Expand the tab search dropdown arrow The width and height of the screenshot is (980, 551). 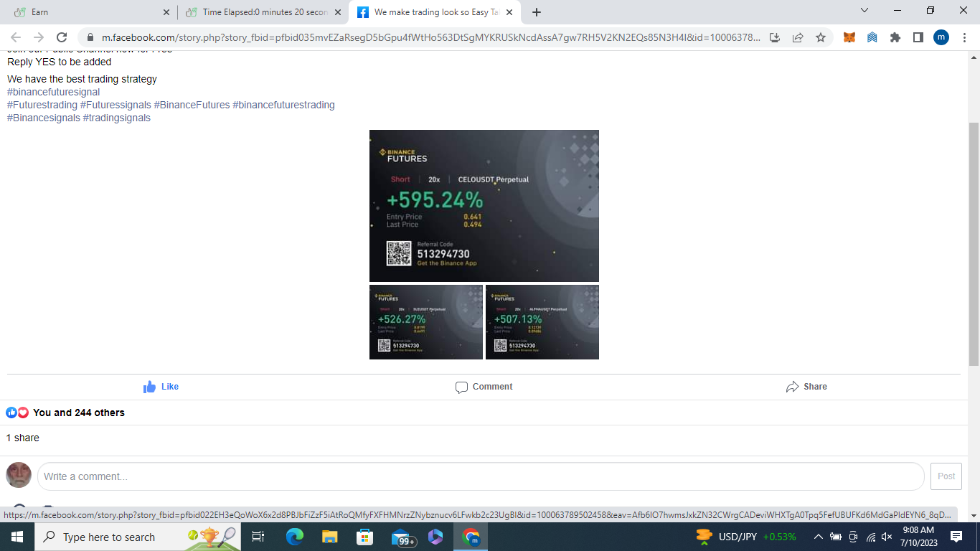click(x=864, y=11)
